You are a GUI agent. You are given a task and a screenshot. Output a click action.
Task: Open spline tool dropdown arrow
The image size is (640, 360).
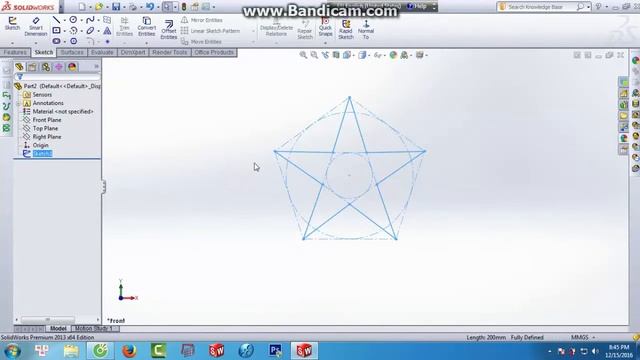98,20
